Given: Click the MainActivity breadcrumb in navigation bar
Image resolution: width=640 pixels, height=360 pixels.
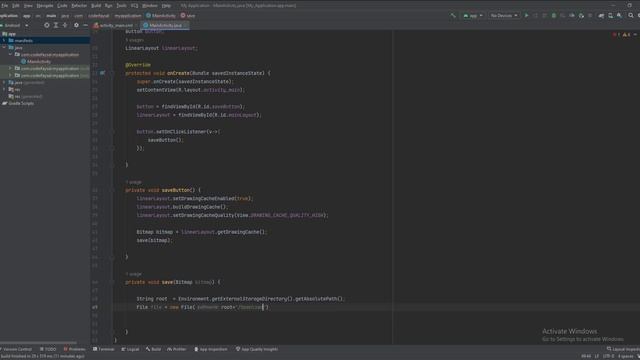Looking at the screenshot, I should pyautogui.click(x=161, y=16).
